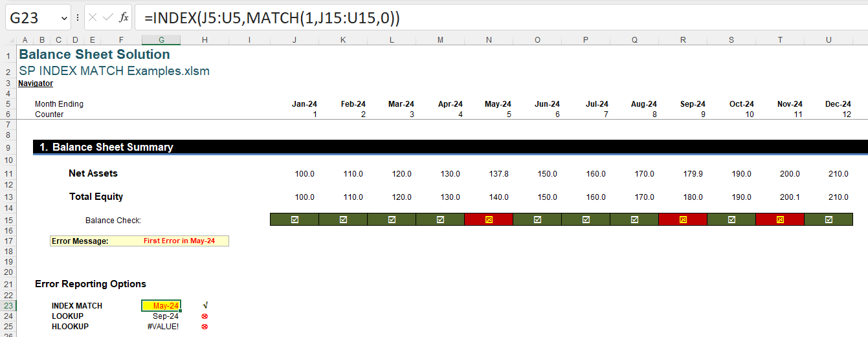Image resolution: width=868 pixels, height=337 pixels.
Task: Click the Insert Function fx icon
Action: (124, 17)
